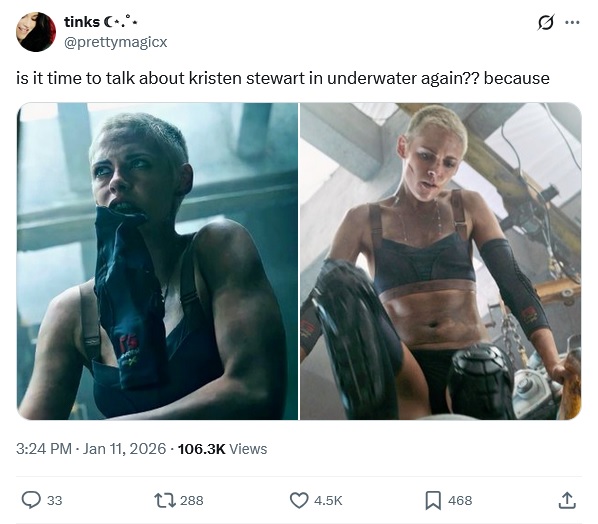Screen dimensions: 598x524
Task: Click the 3:24 PM Jan 11, 2026 timestamp
Action: pos(91,449)
